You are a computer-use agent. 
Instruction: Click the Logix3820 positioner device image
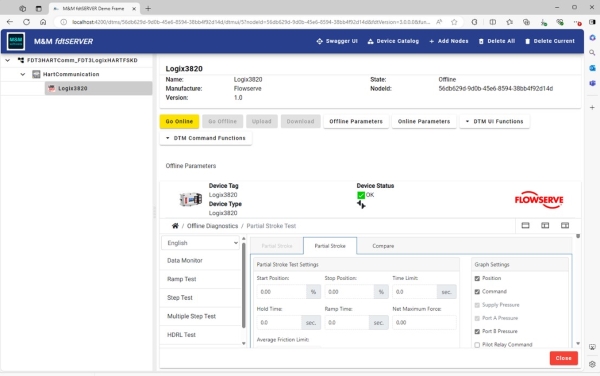click(x=191, y=199)
